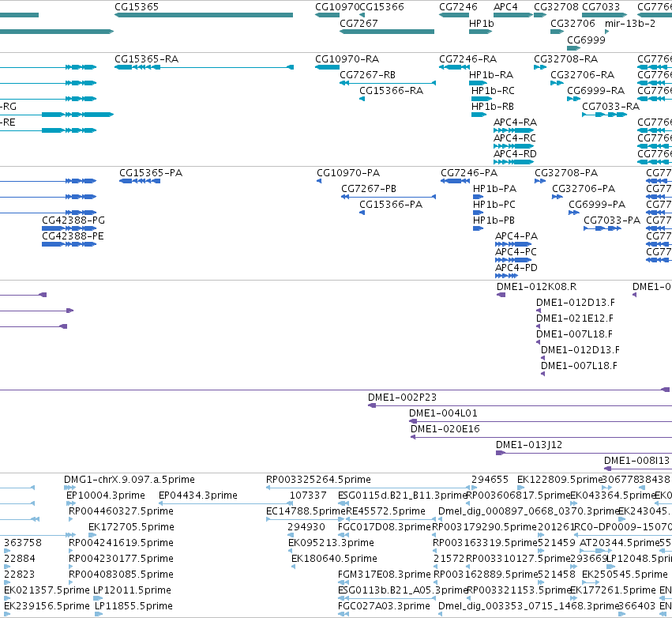Select protein APC4-PD
This screenshot has height=618, width=672.
(x=516, y=268)
